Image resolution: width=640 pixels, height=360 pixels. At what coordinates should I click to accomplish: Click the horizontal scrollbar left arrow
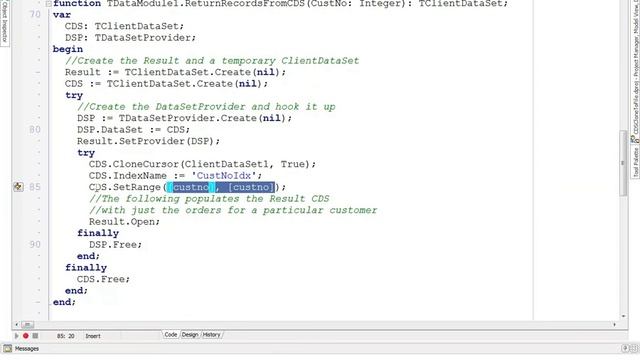click(16, 324)
